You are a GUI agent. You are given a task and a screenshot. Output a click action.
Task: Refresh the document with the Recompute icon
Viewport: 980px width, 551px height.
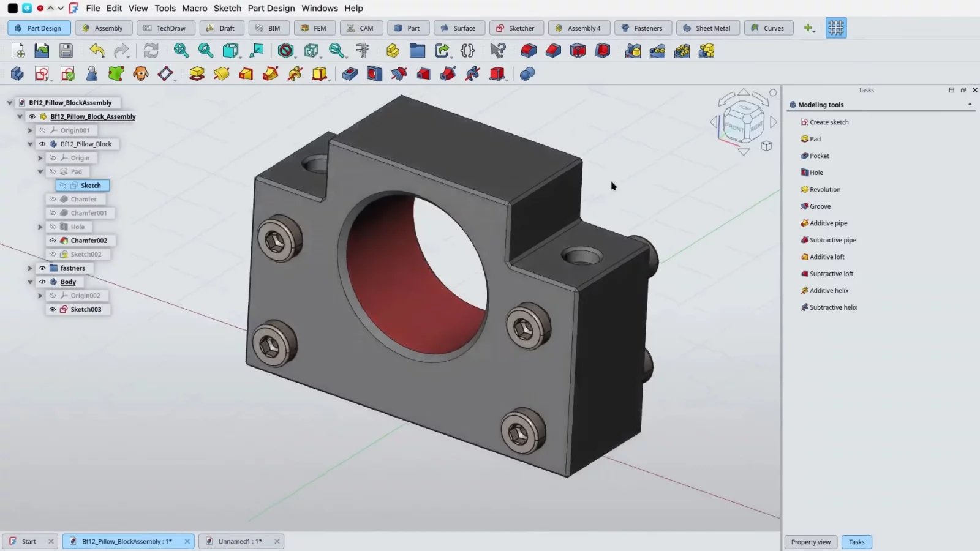[151, 51]
